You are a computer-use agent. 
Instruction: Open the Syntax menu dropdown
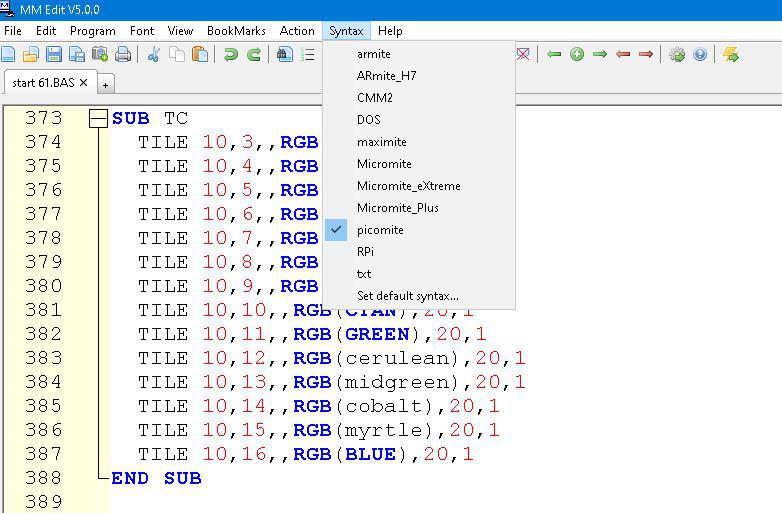tap(346, 31)
